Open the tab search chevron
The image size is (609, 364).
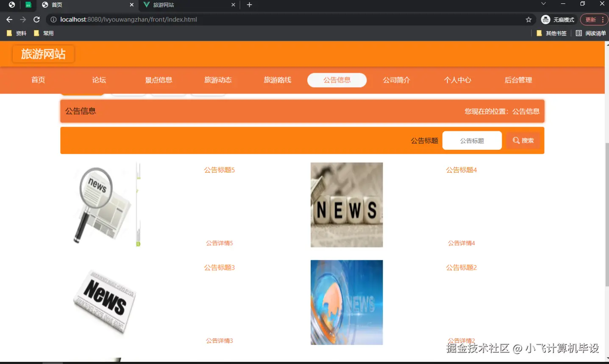click(543, 4)
